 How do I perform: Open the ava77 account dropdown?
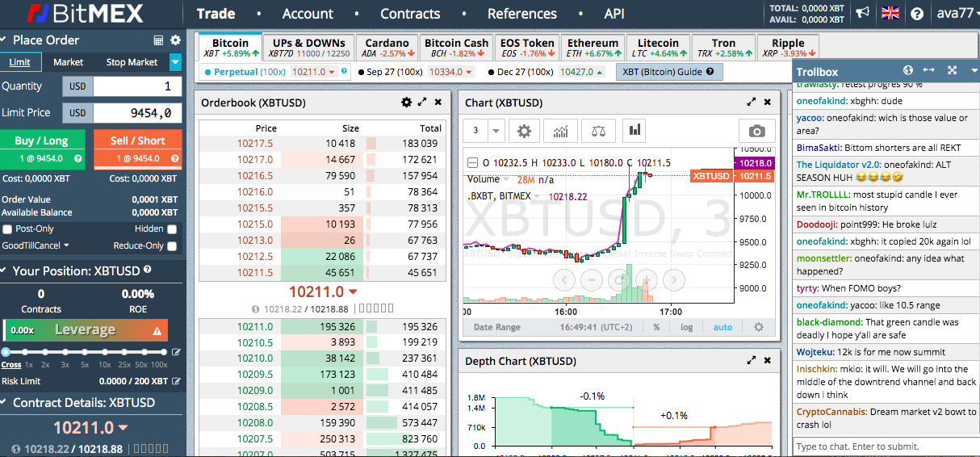(957, 13)
